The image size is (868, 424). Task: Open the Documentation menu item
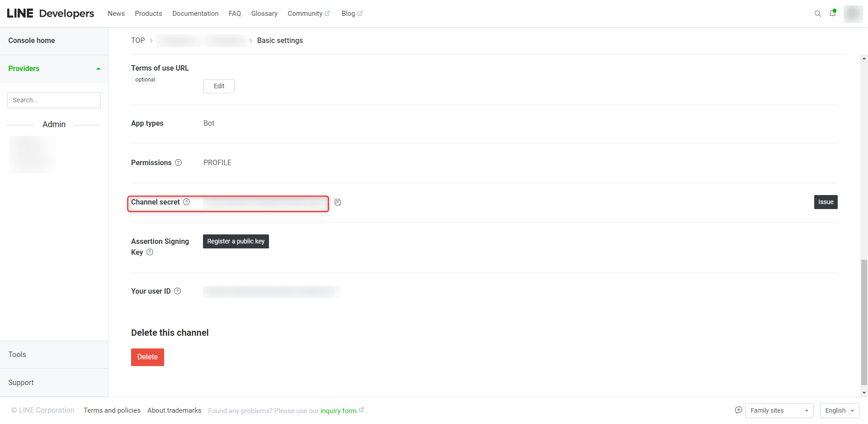click(195, 14)
